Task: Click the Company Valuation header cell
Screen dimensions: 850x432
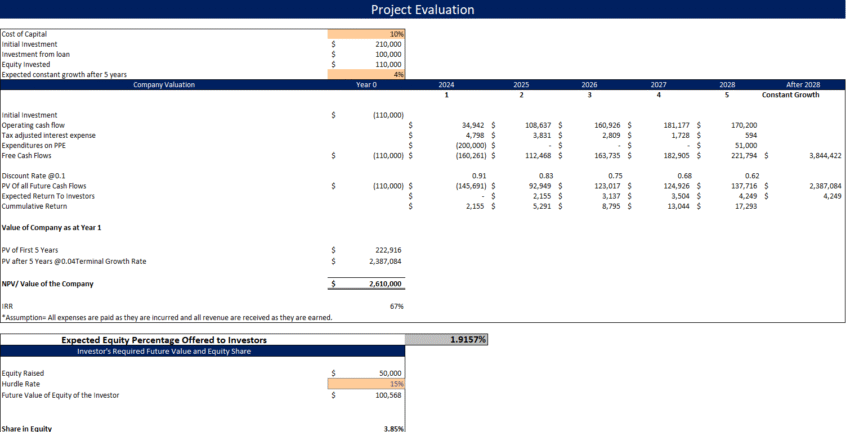Action: (x=164, y=85)
